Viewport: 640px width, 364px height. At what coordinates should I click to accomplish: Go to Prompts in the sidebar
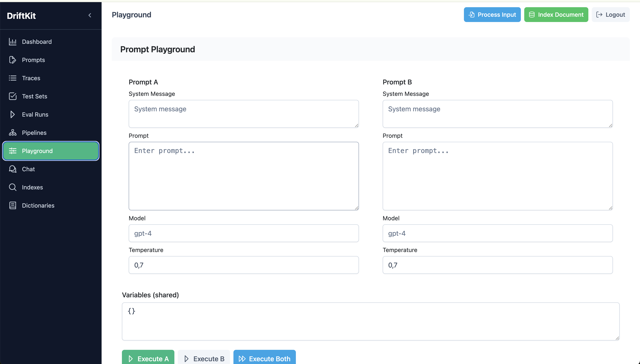pos(51,60)
